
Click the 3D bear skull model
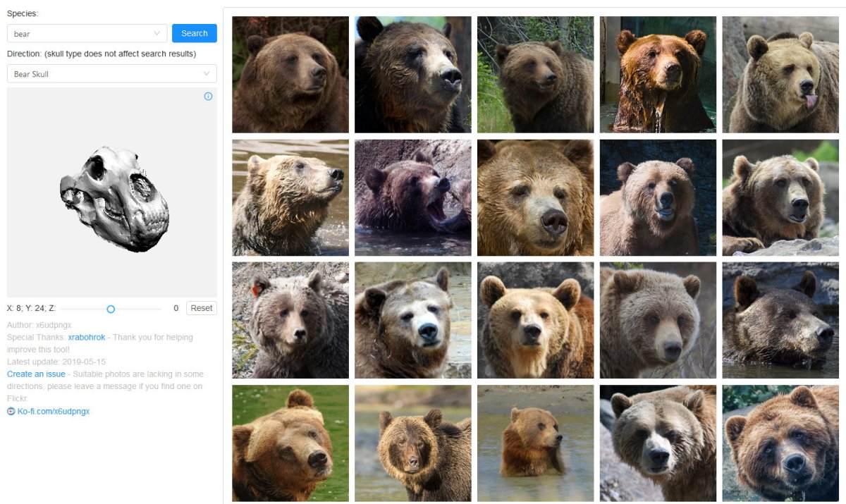pyautogui.click(x=116, y=190)
